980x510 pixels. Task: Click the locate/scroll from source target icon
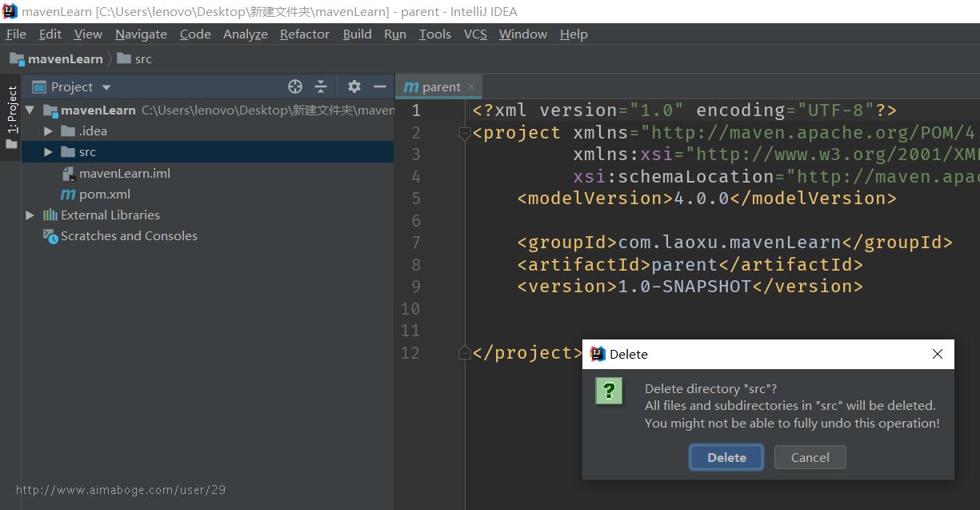click(295, 86)
